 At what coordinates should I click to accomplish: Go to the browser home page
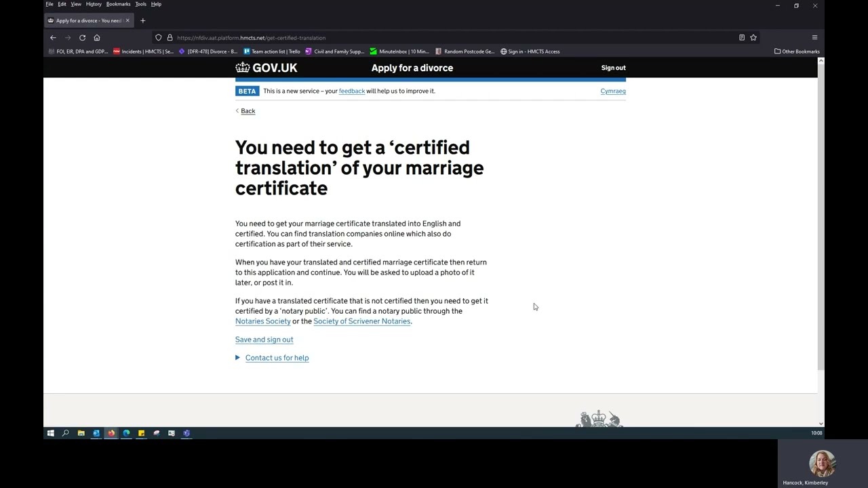pos(97,38)
